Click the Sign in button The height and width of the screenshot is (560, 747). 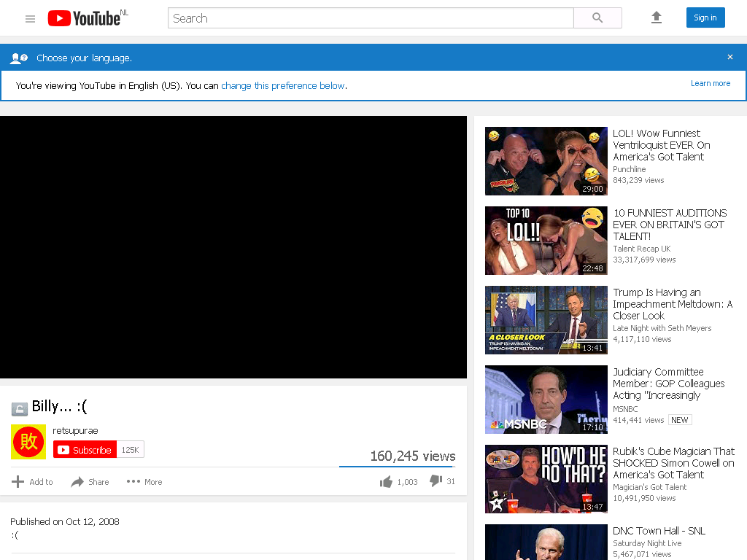(705, 17)
